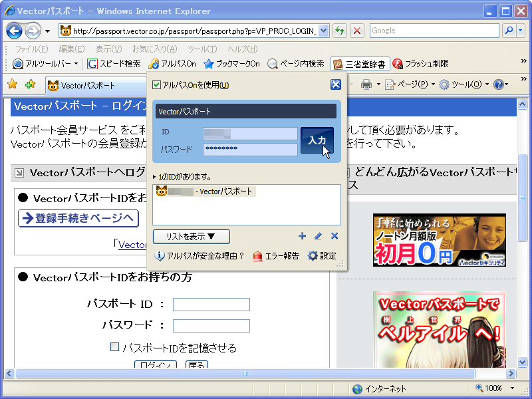Click the Google search box
The height and width of the screenshot is (399, 532).
[434, 31]
